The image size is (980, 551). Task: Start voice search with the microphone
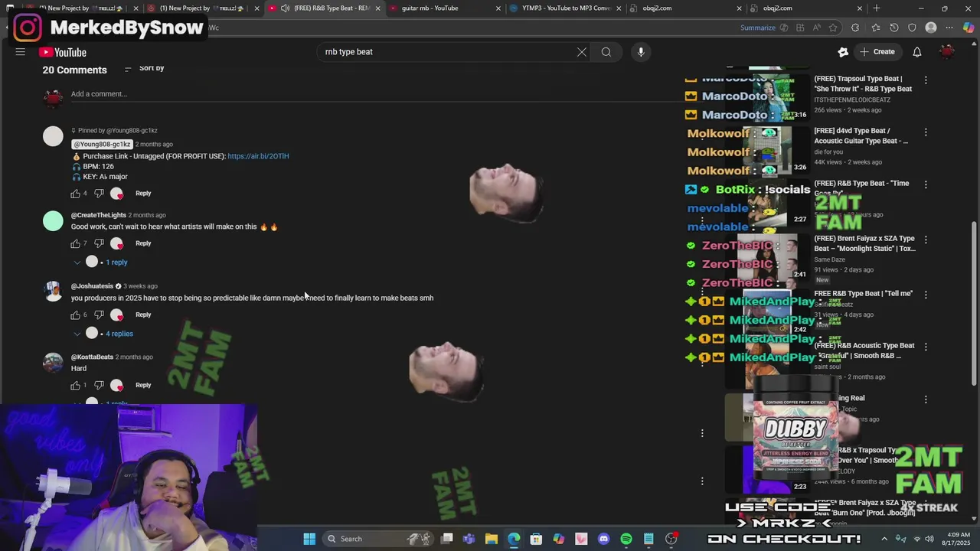[x=641, y=52]
